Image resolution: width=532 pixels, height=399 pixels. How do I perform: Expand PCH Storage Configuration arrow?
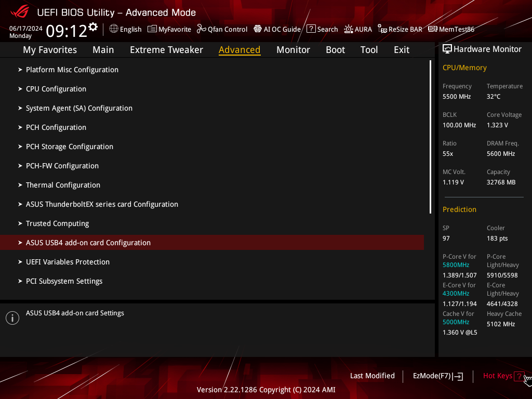(x=20, y=147)
